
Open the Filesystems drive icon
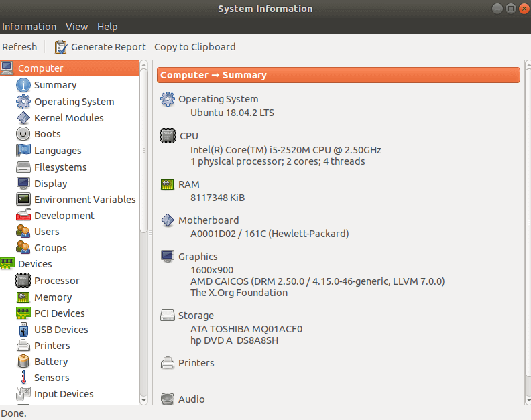tap(23, 167)
